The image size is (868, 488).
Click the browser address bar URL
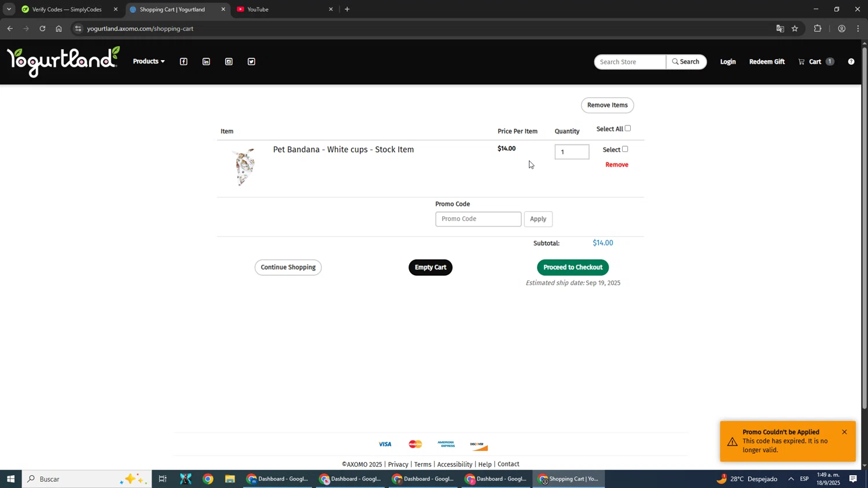coord(141,28)
